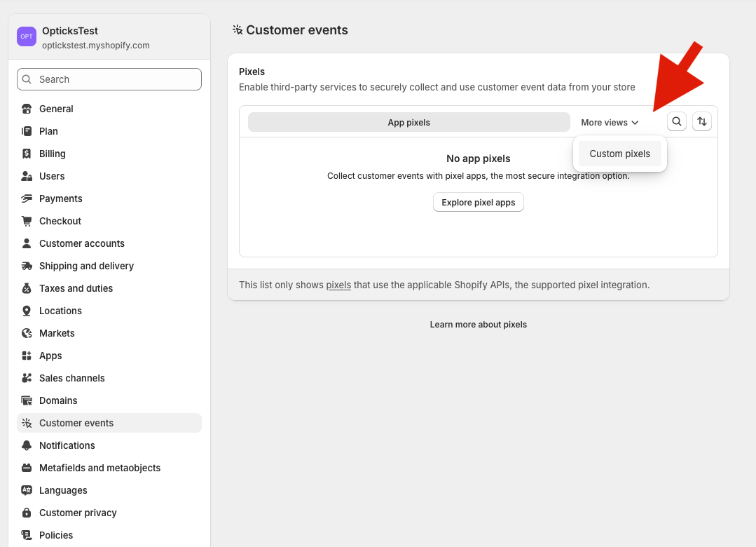Click the Learn more about pixels link
This screenshot has height=547, width=756.
(x=478, y=324)
